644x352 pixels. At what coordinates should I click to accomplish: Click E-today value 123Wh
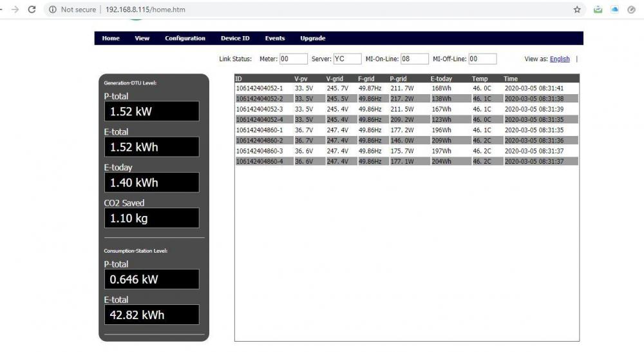click(x=442, y=120)
